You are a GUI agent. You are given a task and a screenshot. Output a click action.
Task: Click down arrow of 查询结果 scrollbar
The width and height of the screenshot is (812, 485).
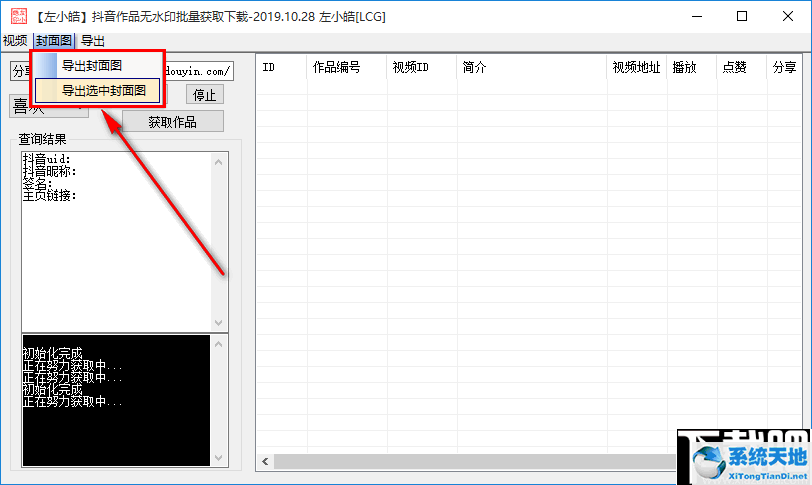(x=219, y=322)
